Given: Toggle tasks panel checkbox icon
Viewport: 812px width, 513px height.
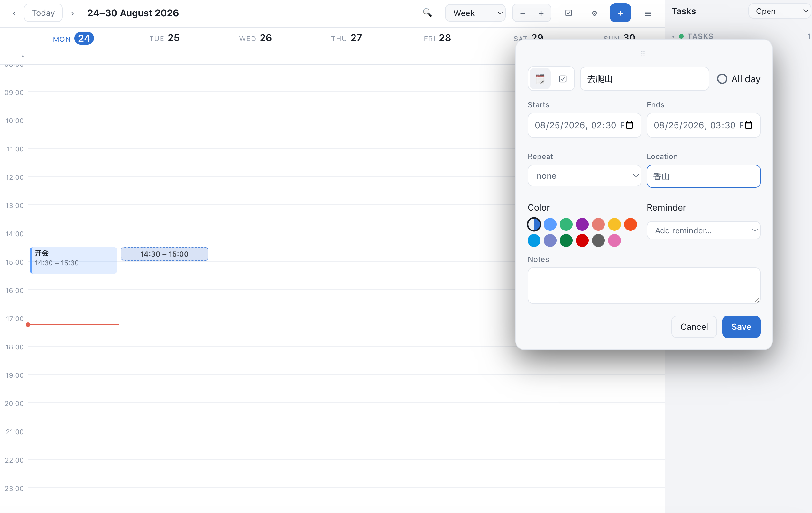Looking at the screenshot, I should tap(568, 13).
